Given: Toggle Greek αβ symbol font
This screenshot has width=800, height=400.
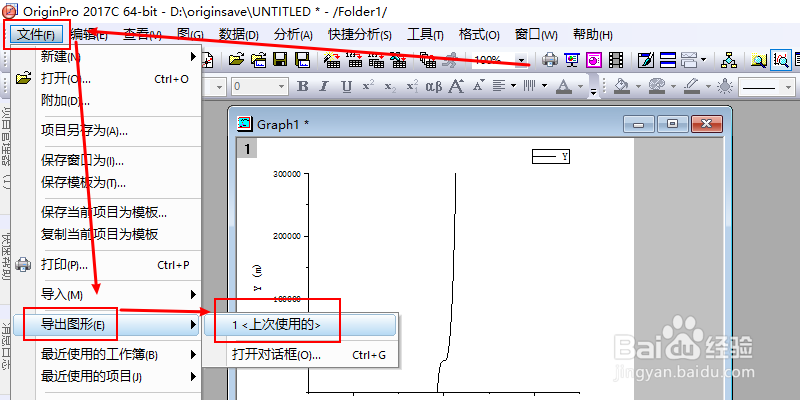Looking at the screenshot, I should coord(434,86).
